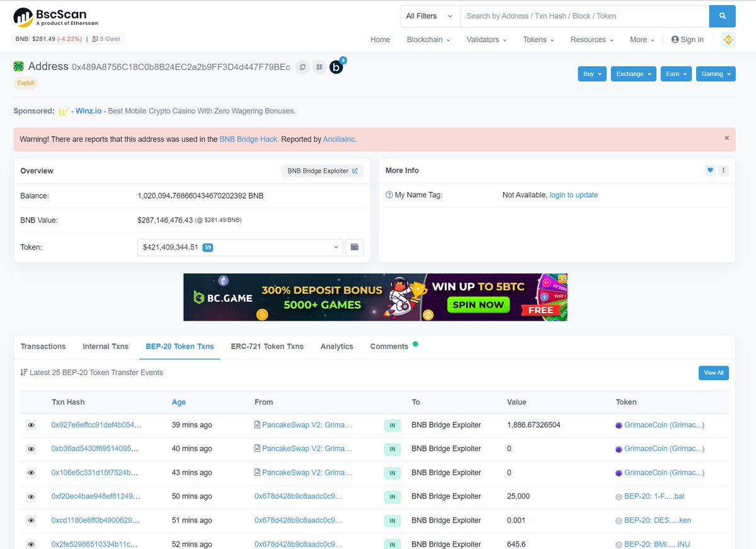The height and width of the screenshot is (549, 756).
Task: Preview transaction 0x2fe52986510334b11c with its eye icon
Action: [31, 544]
